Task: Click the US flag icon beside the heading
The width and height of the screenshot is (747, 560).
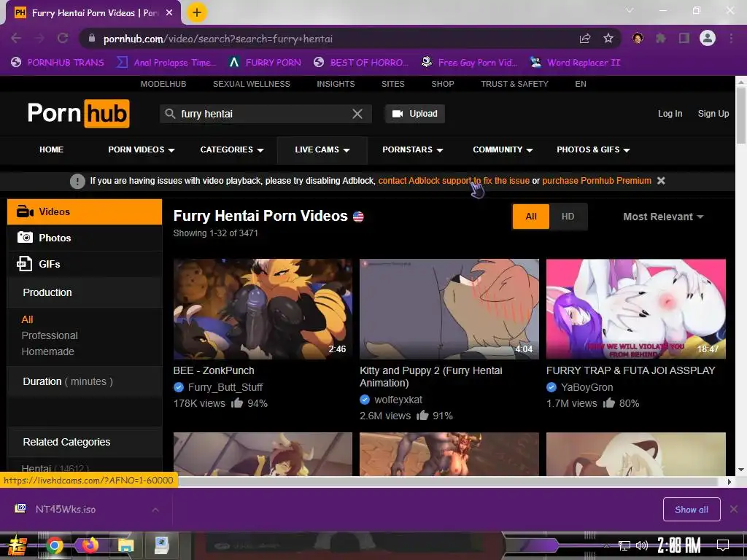Action: [x=358, y=217]
